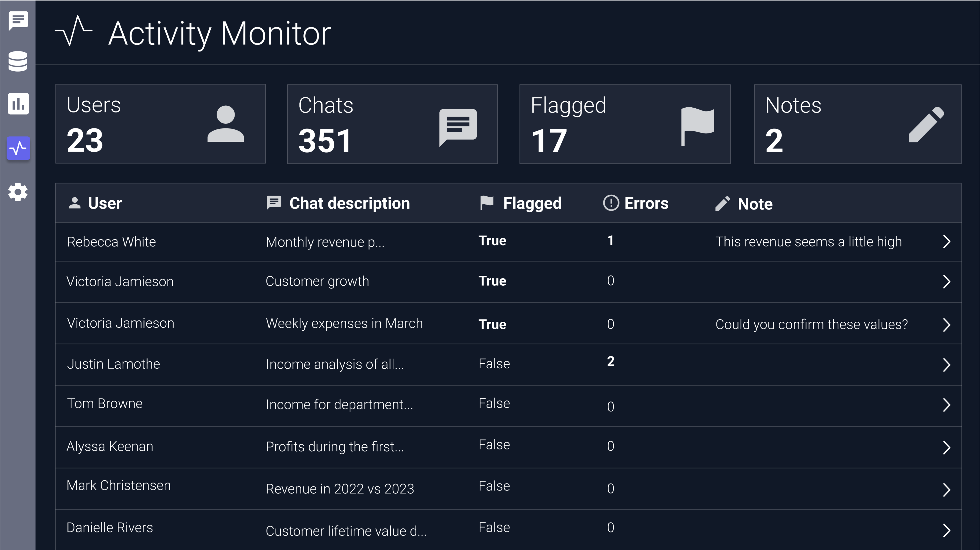The image size is (980, 550).
Task: Click 'This revenue seems a little high' note
Action: coord(809,242)
